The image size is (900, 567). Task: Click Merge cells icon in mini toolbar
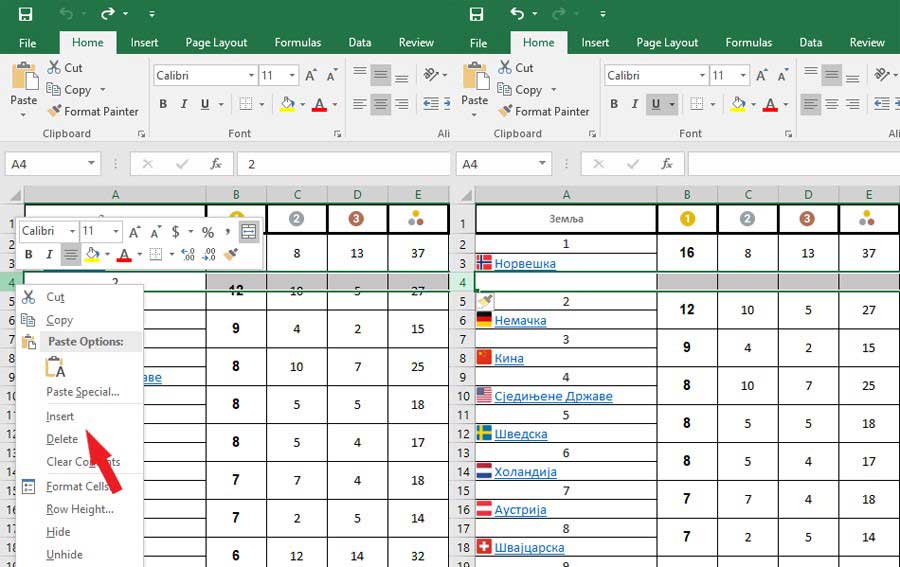[249, 231]
